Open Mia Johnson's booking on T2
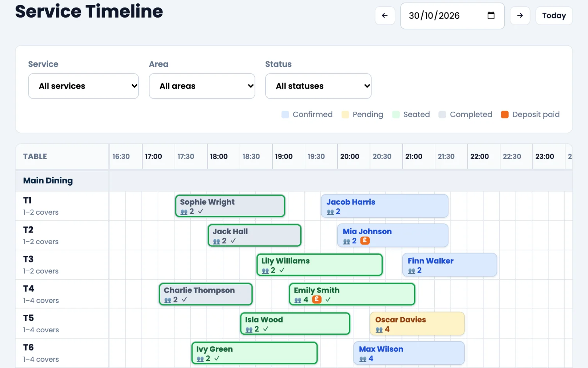588x368 pixels. [393, 235]
